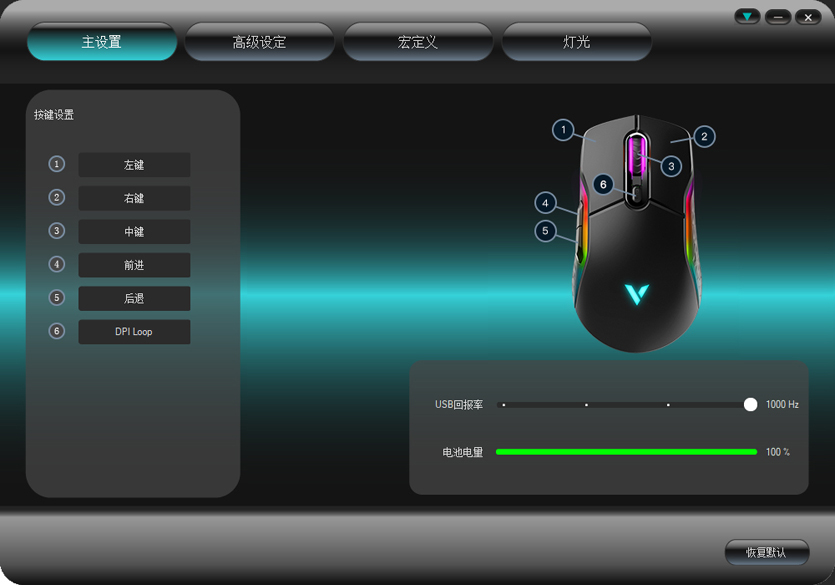Select the 主设置 tab
Screen dimensions: 835x585
click(x=102, y=42)
